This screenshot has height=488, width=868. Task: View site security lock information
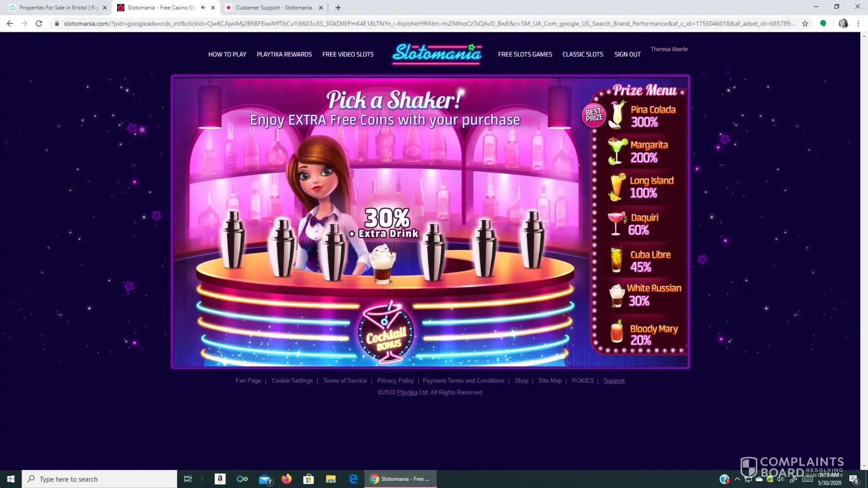(57, 23)
